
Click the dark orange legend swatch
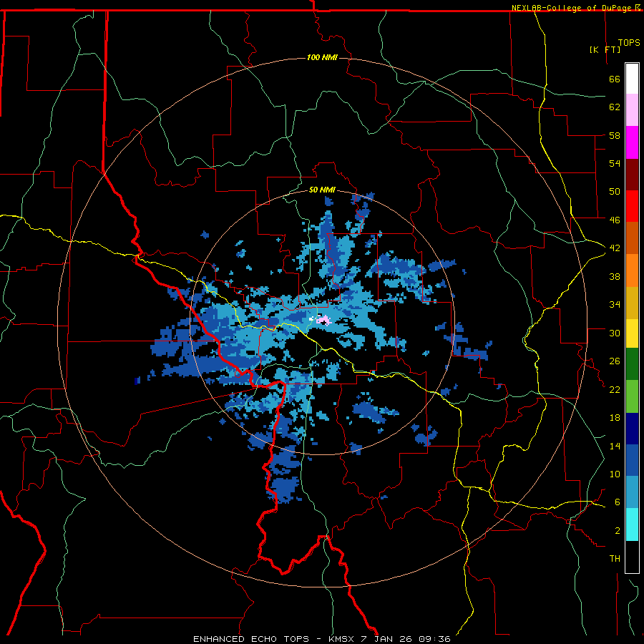click(632, 238)
